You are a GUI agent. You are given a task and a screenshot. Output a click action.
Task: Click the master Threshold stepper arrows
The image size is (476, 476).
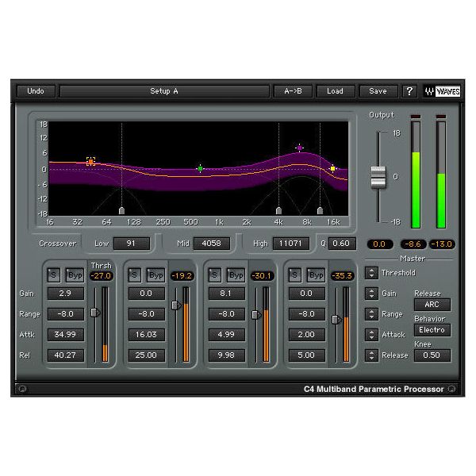point(370,273)
